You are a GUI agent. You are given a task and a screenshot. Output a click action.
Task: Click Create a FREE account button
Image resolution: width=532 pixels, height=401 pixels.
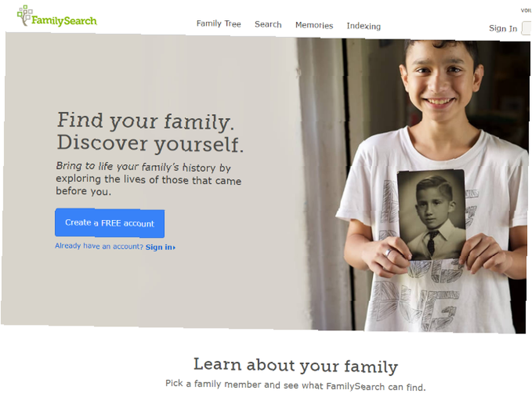tap(110, 223)
